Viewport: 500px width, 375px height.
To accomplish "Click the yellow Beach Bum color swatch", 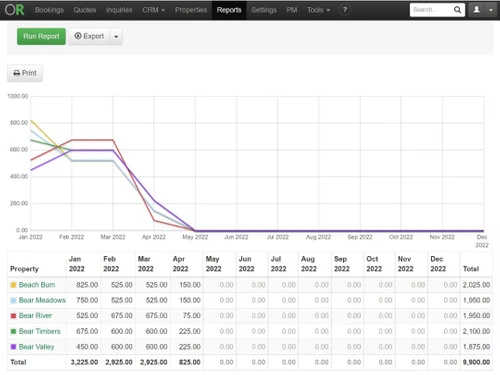I will tap(13, 285).
